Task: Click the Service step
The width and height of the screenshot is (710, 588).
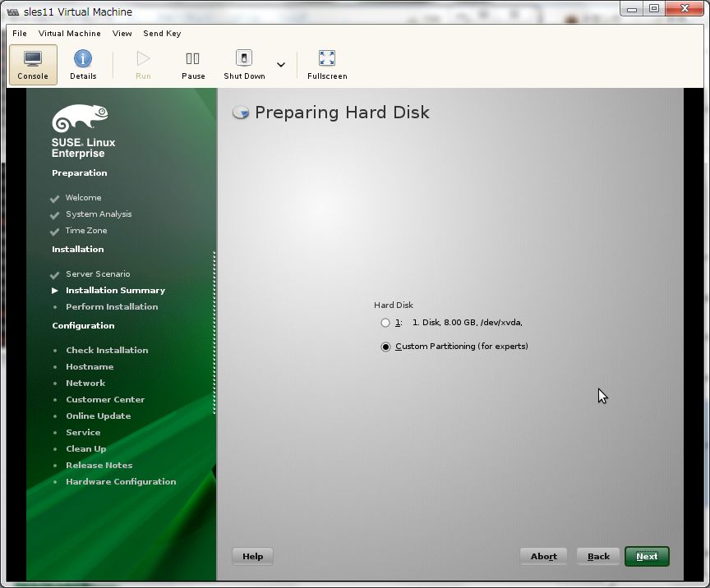Action: [83, 432]
